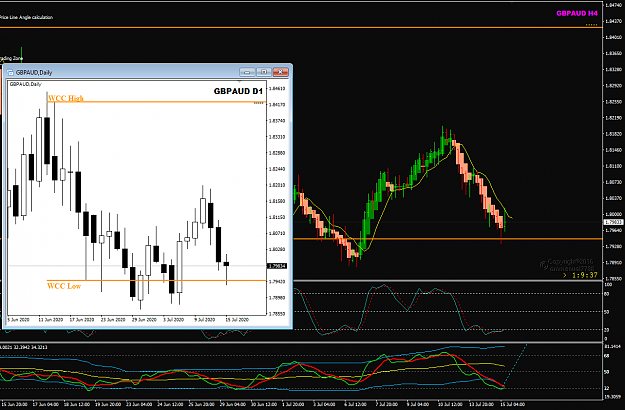Image resolution: width=625 pixels, height=410 pixels.
Task: Click the GBPAUD D1 chart label
Action: pos(238,91)
